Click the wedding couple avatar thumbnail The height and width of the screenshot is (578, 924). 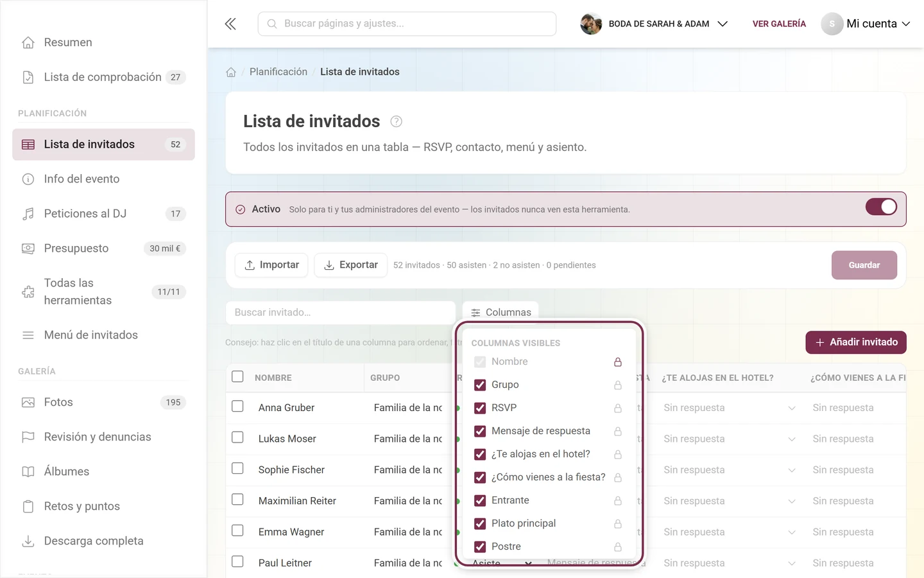click(x=591, y=24)
